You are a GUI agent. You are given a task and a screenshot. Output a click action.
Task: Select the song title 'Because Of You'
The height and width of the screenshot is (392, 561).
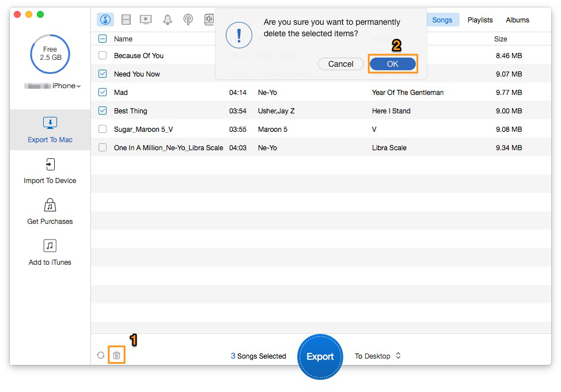(139, 56)
